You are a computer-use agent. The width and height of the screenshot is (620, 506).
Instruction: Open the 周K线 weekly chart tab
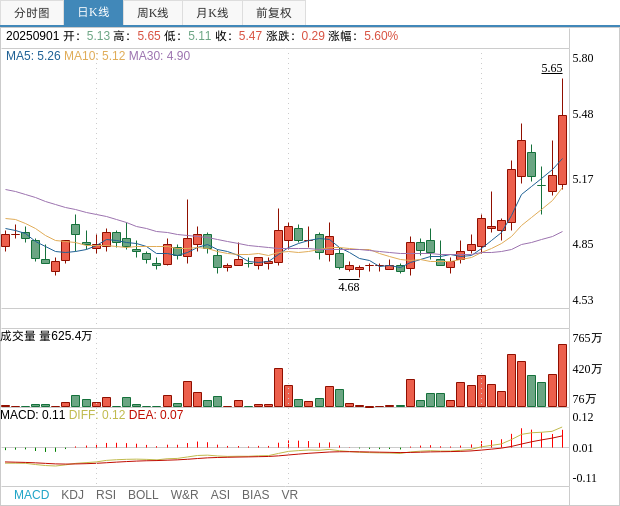(152, 13)
